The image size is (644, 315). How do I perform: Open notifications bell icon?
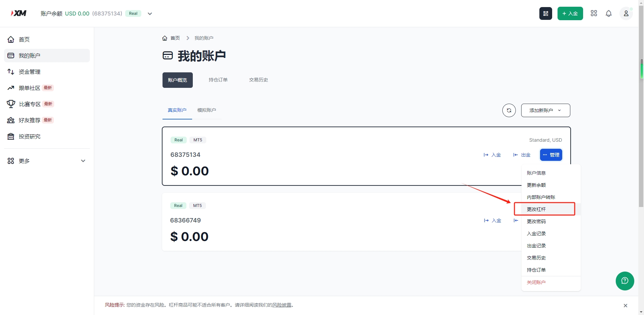pyautogui.click(x=609, y=13)
